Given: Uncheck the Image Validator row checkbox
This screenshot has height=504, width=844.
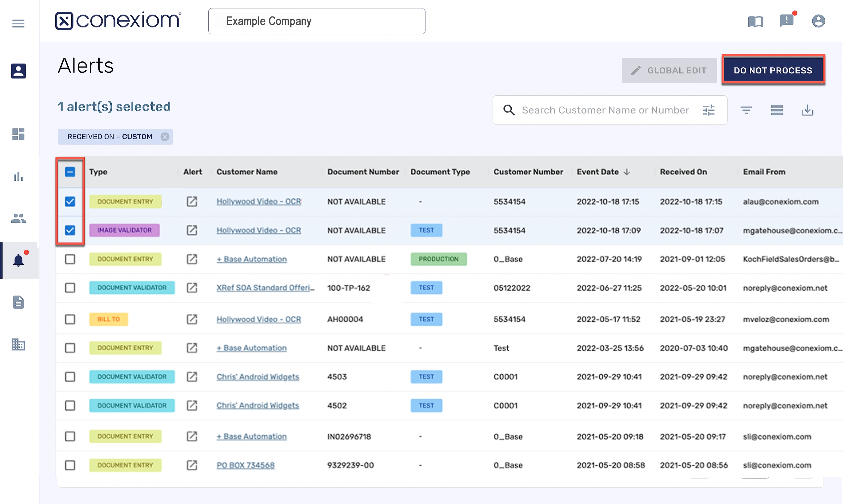Looking at the screenshot, I should 70,230.
